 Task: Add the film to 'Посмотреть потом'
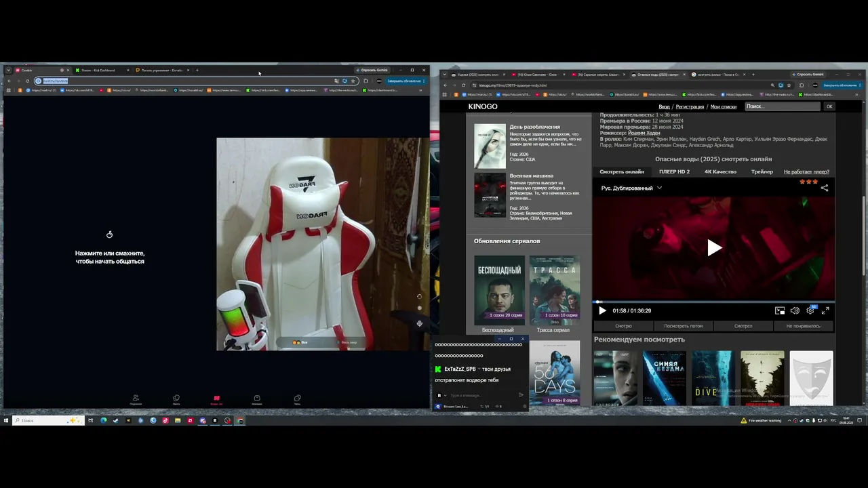(x=684, y=326)
